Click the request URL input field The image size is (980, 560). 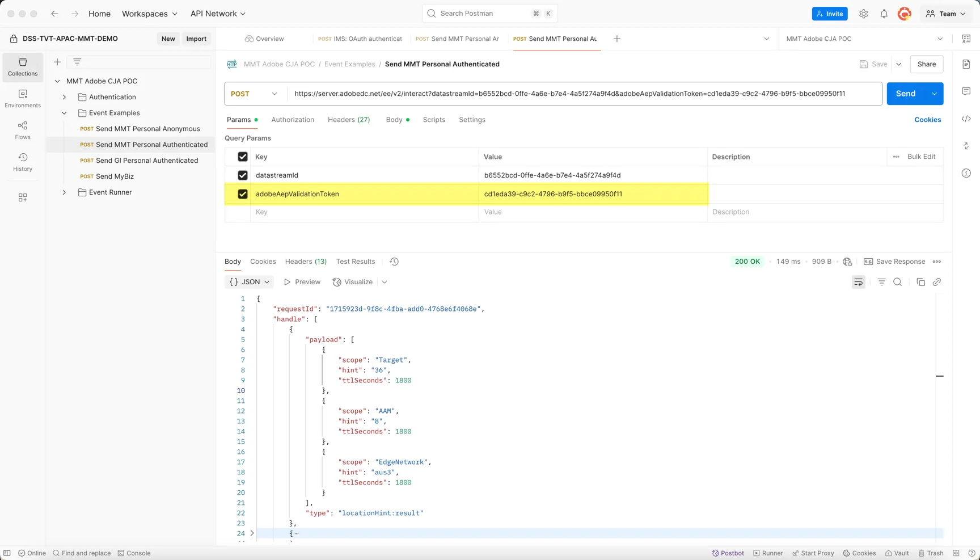(x=584, y=94)
